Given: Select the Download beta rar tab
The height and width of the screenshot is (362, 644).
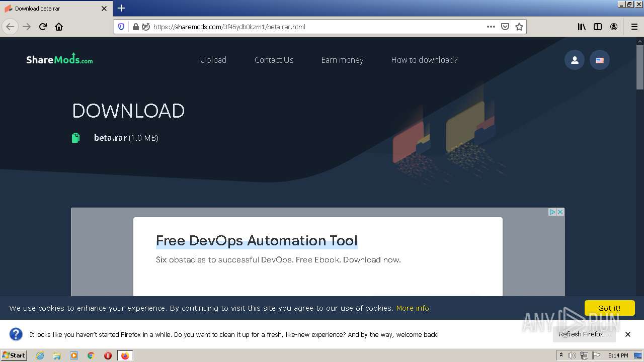Looking at the screenshot, I should tap(56, 9).
